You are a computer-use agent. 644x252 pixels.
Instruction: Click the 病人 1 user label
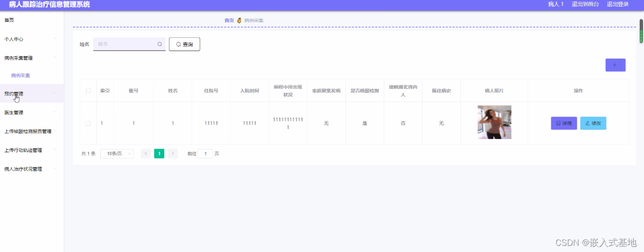(556, 4)
